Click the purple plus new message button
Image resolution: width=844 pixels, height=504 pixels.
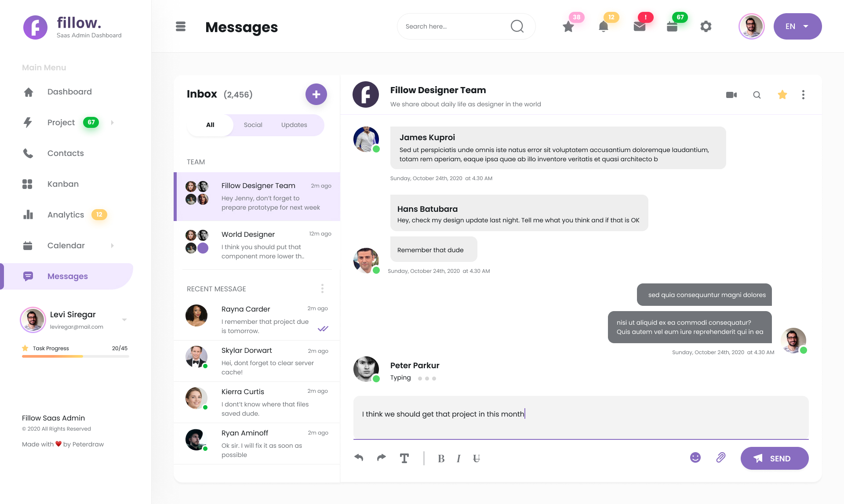316,94
